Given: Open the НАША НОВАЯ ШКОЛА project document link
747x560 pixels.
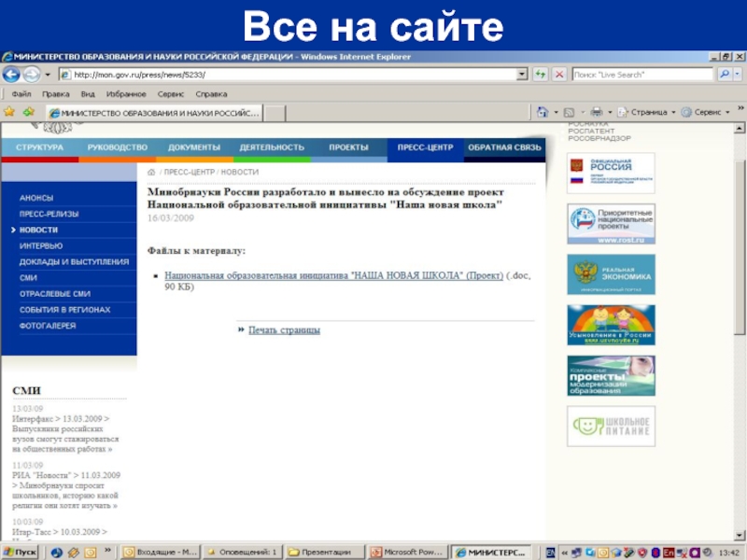Looking at the screenshot, I should pyautogui.click(x=334, y=275).
